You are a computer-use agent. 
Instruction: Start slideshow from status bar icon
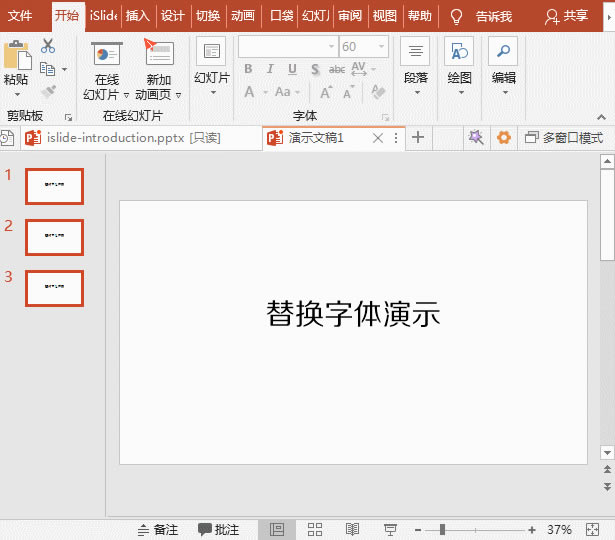390,529
